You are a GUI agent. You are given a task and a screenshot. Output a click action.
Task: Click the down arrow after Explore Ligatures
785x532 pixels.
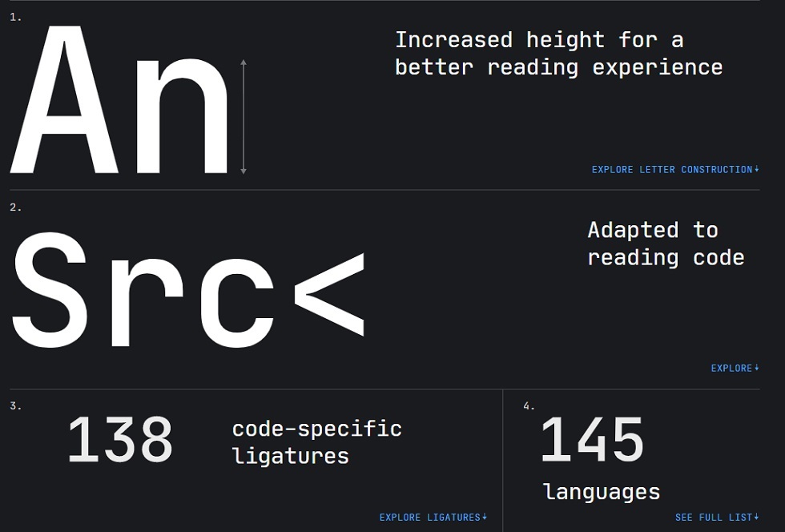[485, 517]
